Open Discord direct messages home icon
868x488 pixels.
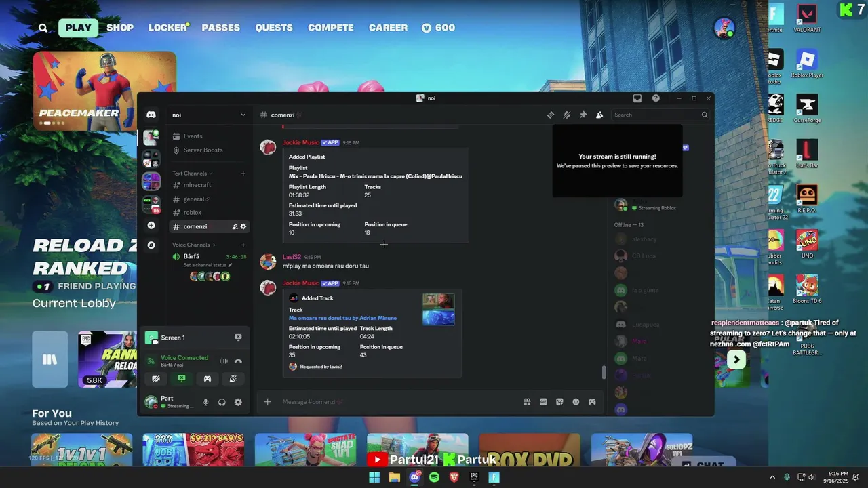tap(151, 115)
